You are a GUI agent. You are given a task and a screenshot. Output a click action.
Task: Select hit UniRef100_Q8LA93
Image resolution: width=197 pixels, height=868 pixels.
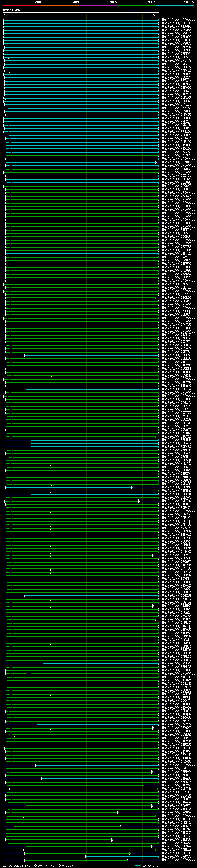pos(177,37)
